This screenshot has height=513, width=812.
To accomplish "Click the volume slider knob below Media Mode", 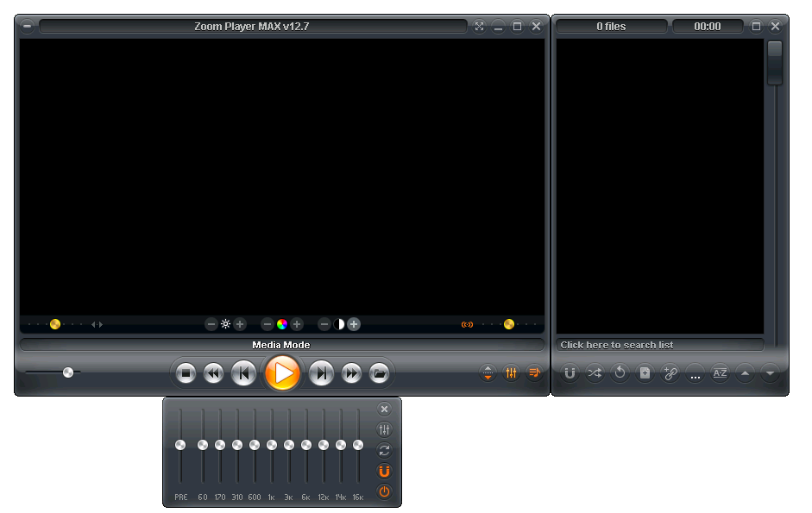I will click(68, 372).
